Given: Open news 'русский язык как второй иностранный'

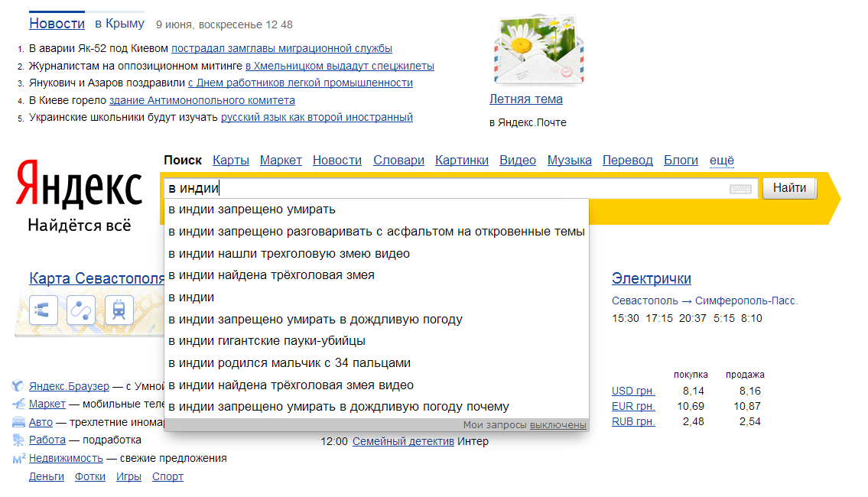Looking at the screenshot, I should pos(317,117).
